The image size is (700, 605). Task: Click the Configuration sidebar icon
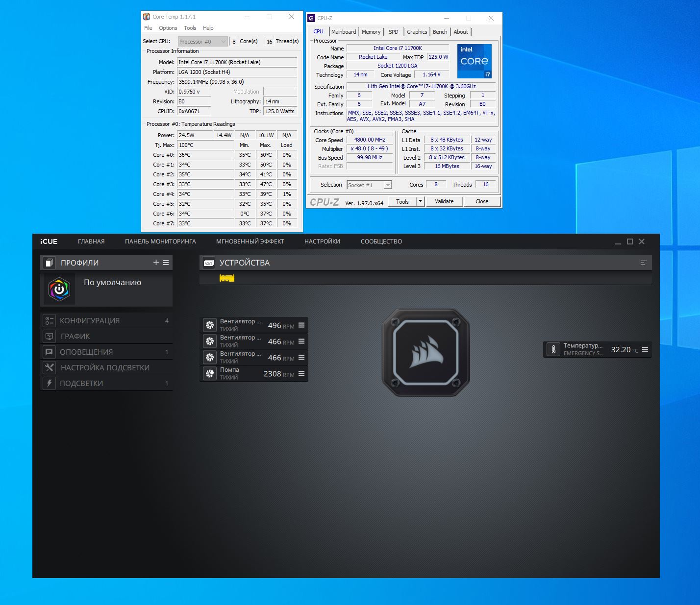[49, 320]
